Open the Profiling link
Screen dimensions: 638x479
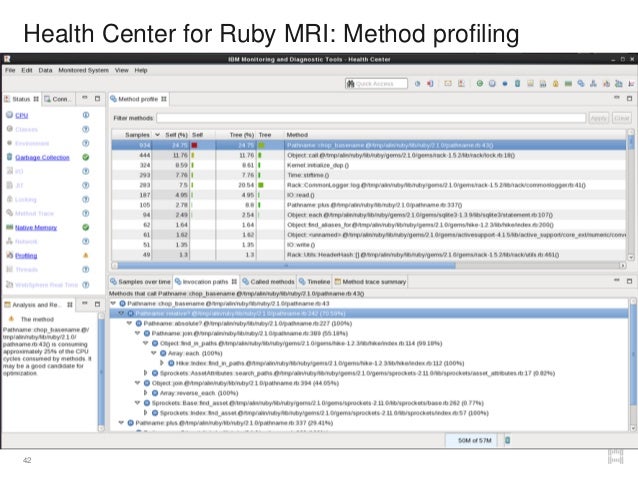coord(26,256)
